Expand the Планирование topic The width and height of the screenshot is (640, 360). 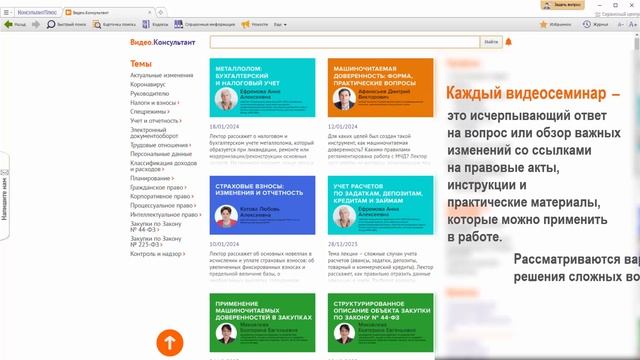[x=152, y=178]
